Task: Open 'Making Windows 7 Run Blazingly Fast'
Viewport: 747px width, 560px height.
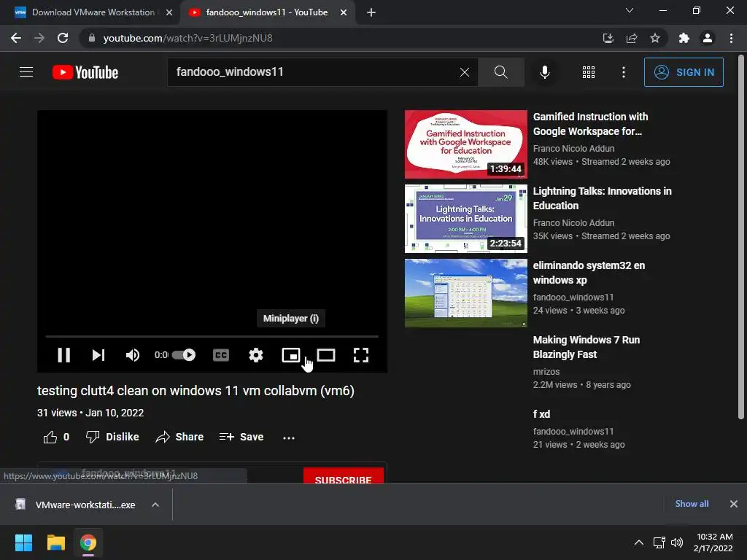Action: (587, 347)
